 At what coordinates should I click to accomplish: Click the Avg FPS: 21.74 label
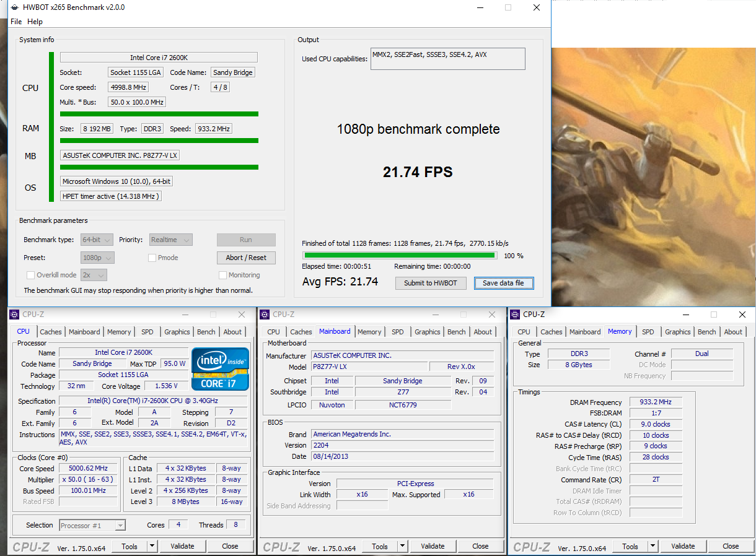pyautogui.click(x=340, y=282)
